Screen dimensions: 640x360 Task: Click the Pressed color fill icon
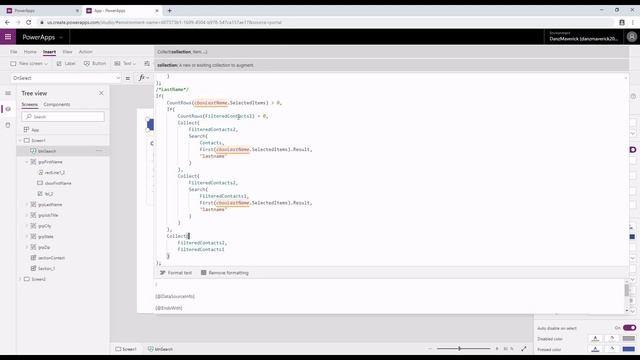coord(612,349)
